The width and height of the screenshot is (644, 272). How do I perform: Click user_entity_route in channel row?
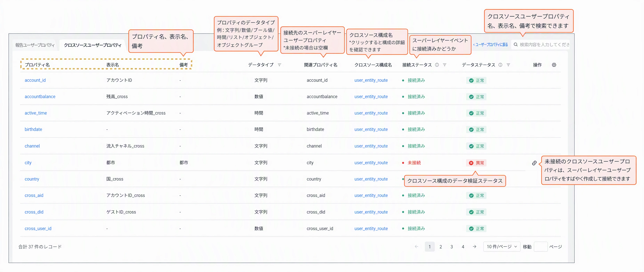point(371,146)
